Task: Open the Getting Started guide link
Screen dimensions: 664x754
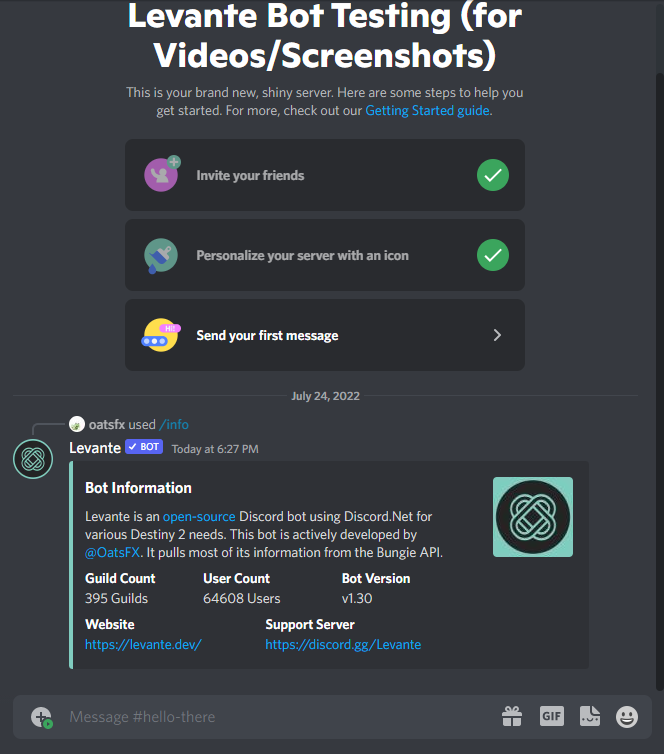Action: pyautogui.click(x=427, y=111)
